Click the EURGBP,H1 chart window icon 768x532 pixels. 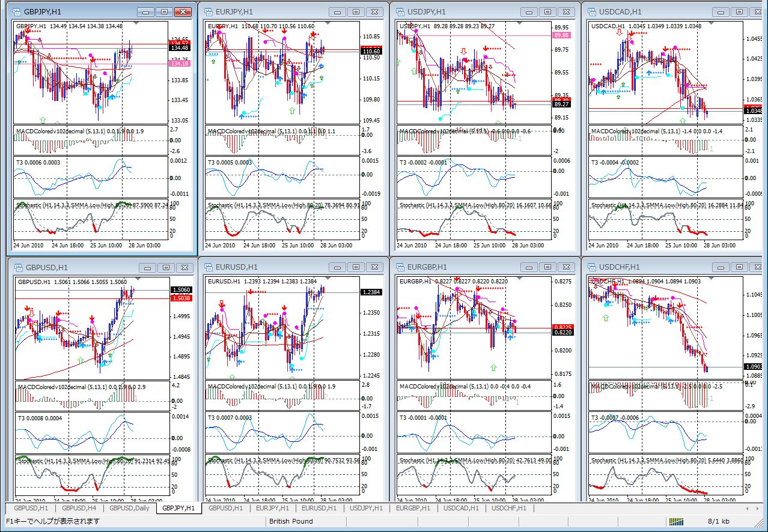[401, 267]
